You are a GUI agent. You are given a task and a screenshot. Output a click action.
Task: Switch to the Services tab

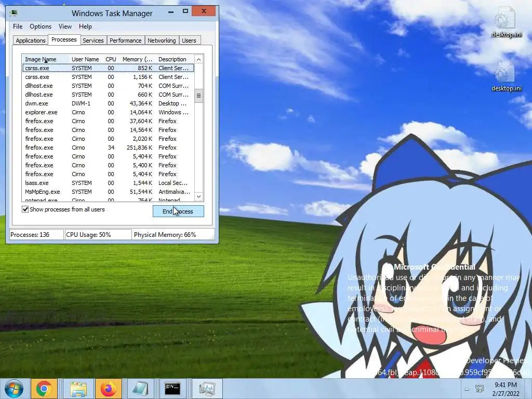[93, 41]
